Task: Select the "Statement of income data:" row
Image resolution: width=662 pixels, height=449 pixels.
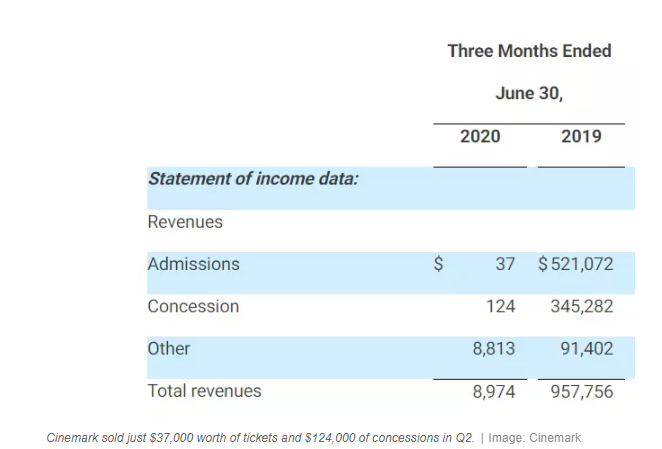Action: tap(253, 180)
